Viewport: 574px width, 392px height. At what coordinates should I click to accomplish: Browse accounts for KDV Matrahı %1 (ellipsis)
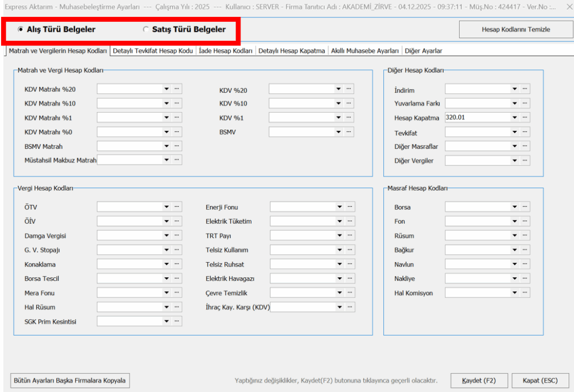pos(177,118)
